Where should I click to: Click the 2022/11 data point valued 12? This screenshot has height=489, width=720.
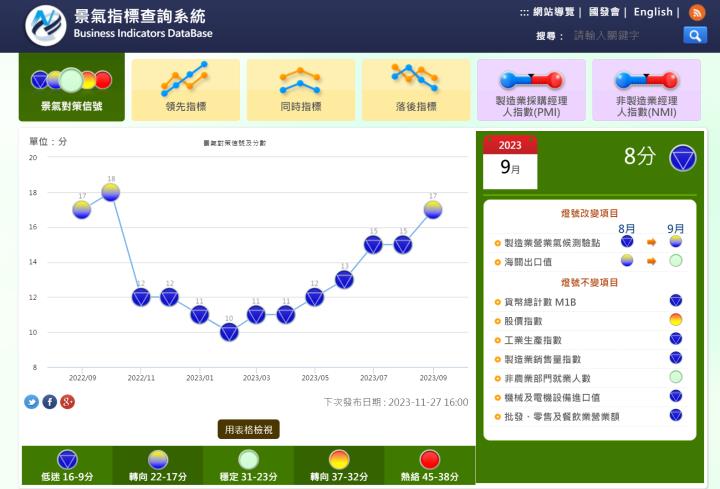pos(141,297)
